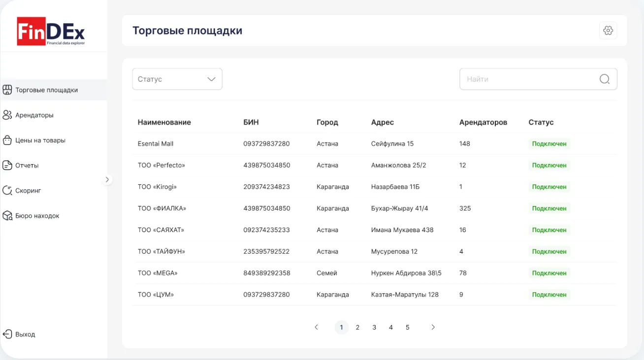Toggle the sidebar with the chevron handle
The height and width of the screenshot is (360, 644).
107,180
